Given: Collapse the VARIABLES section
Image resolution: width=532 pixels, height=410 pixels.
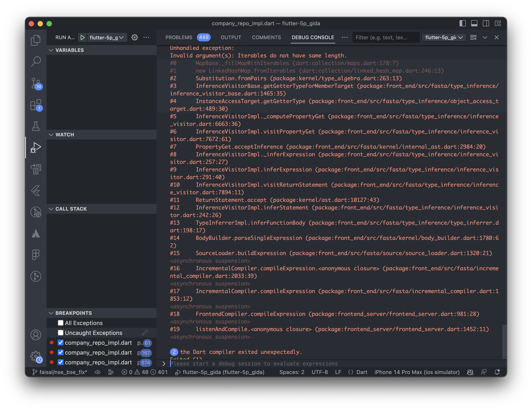Looking at the screenshot, I should (x=51, y=50).
